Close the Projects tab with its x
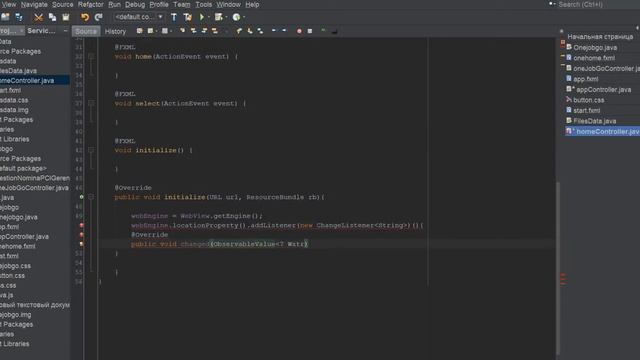The height and width of the screenshot is (360, 640). pyautogui.click(x=22, y=31)
